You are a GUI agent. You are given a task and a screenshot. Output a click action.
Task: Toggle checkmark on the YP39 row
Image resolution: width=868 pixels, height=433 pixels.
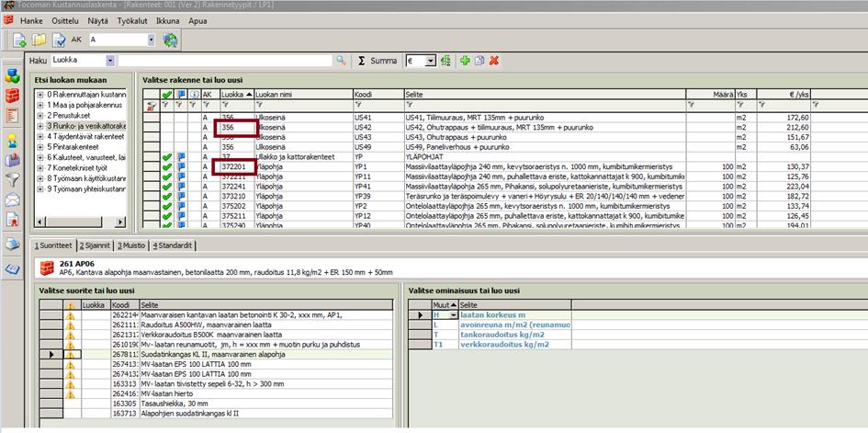pyautogui.click(x=167, y=196)
